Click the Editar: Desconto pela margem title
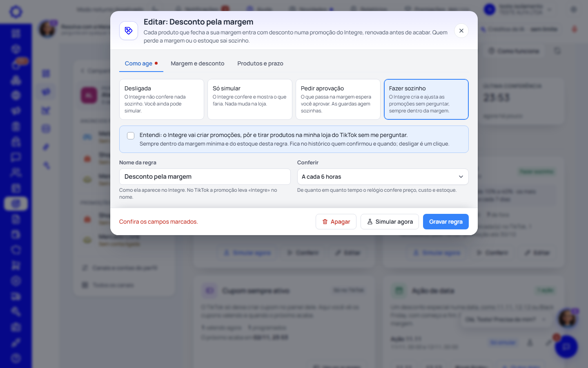The height and width of the screenshot is (368, 588). 198,22
